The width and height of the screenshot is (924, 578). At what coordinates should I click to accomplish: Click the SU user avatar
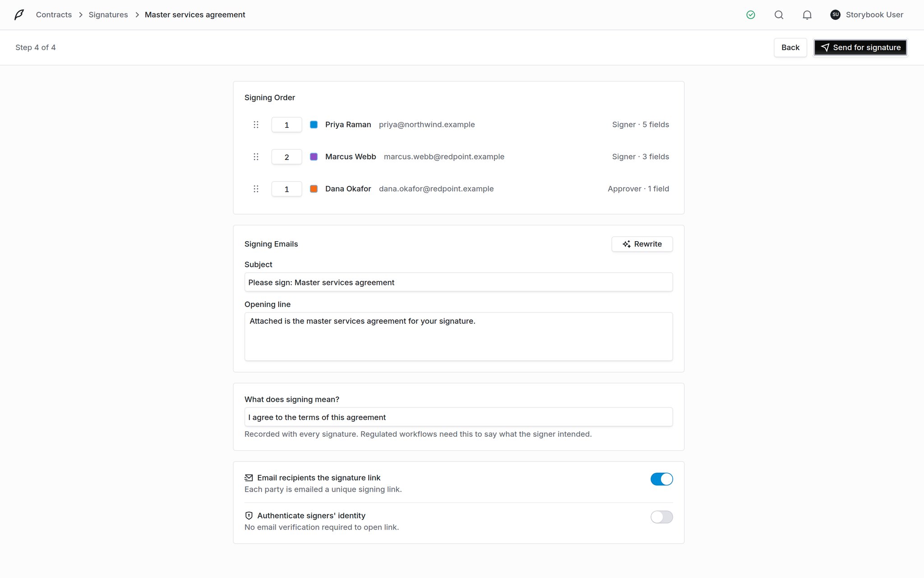[x=836, y=15]
